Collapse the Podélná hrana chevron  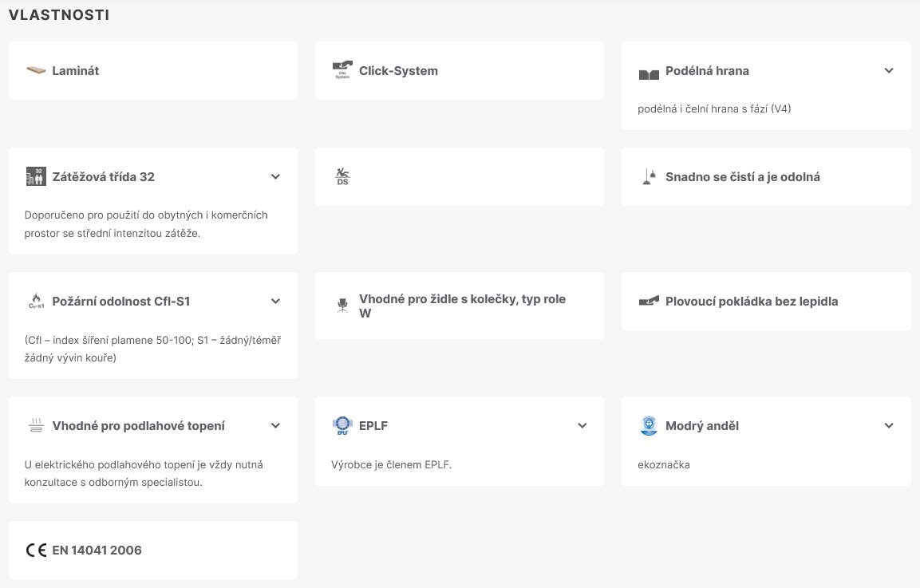(889, 70)
